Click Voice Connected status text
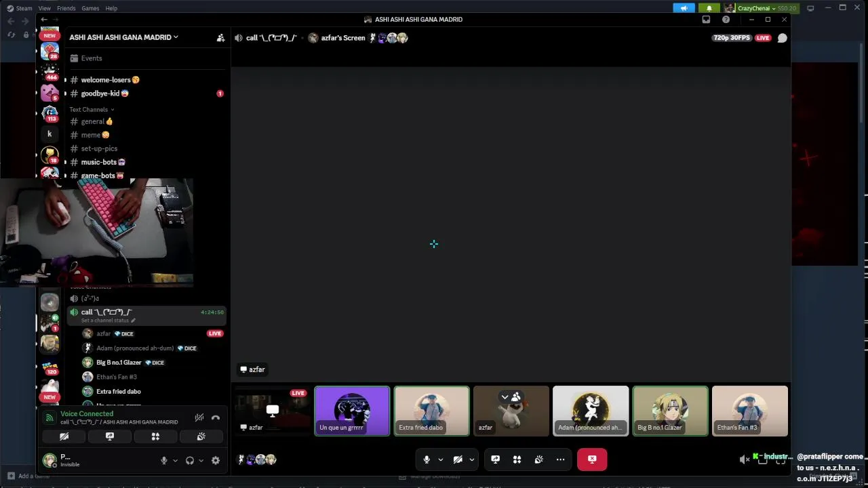 tap(87, 413)
